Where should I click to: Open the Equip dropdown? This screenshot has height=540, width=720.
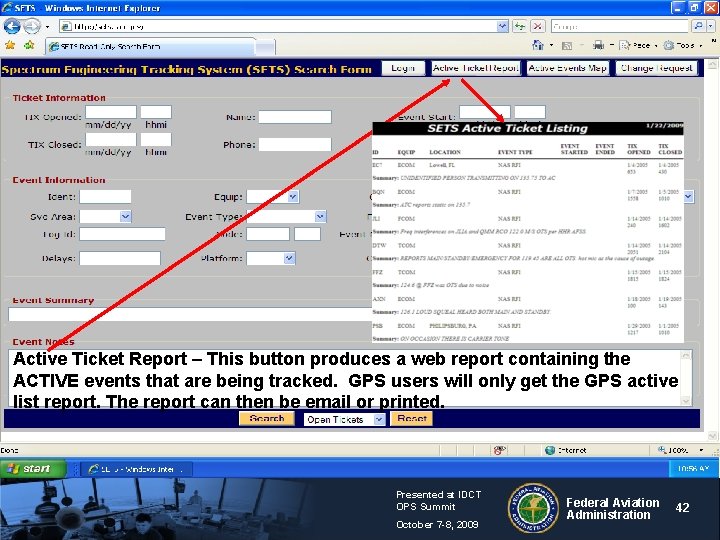pos(273,197)
